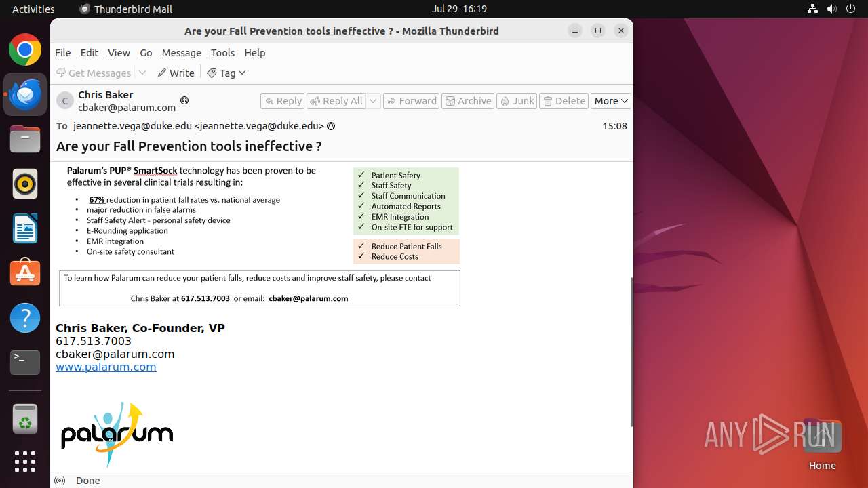Open the Trash dock icon
Screen dimensions: 868x488
(25, 418)
